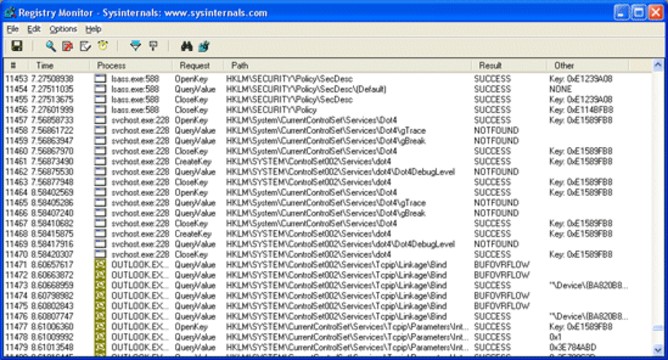Open the File menu
The width and height of the screenshot is (668, 360).
[12, 29]
